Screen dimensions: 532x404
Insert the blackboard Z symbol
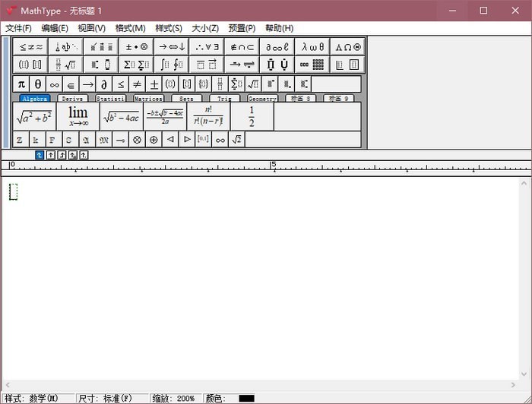click(21, 140)
